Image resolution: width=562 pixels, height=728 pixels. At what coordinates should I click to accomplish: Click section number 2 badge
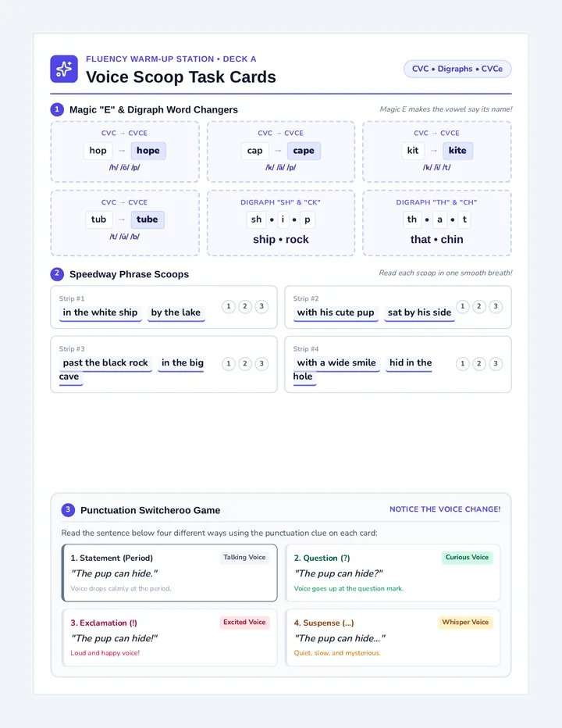[57, 274]
